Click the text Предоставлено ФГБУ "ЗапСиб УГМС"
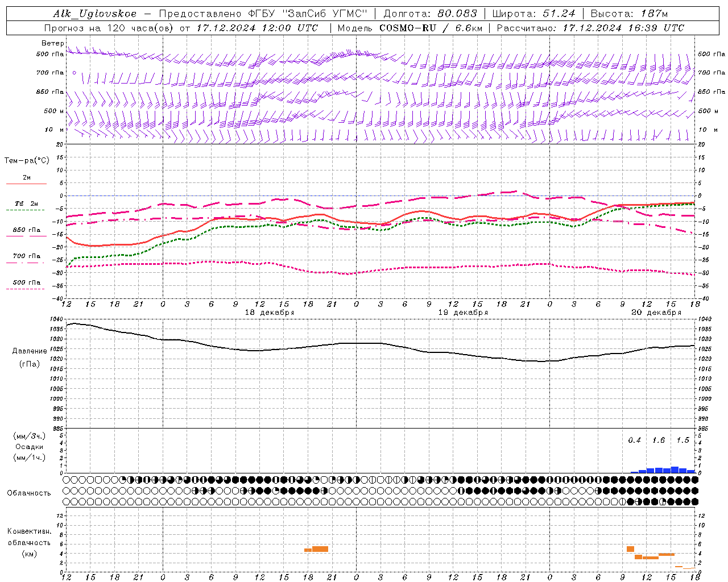The width and height of the screenshot is (728, 582). click(x=263, y=14)
